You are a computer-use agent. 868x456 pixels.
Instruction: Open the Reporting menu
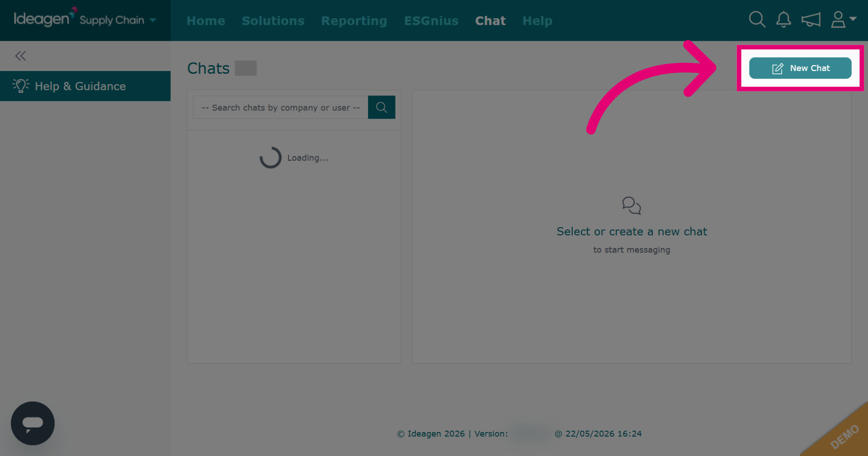354,21
